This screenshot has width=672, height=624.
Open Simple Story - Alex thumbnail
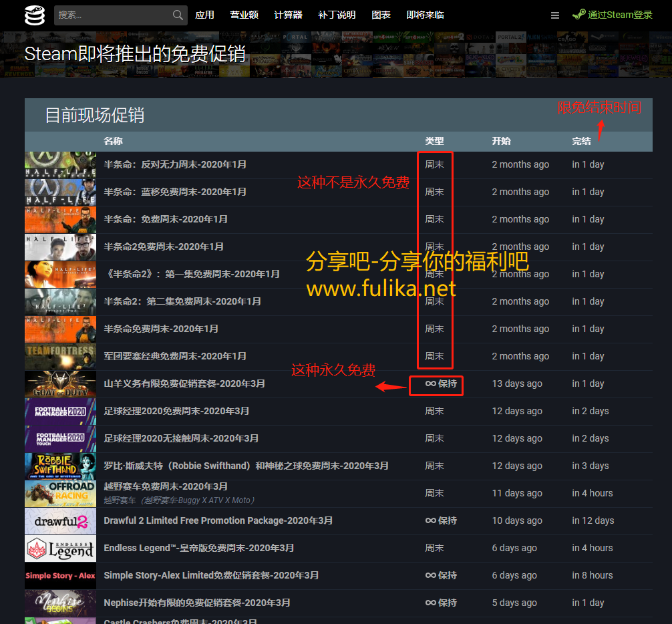60,576
